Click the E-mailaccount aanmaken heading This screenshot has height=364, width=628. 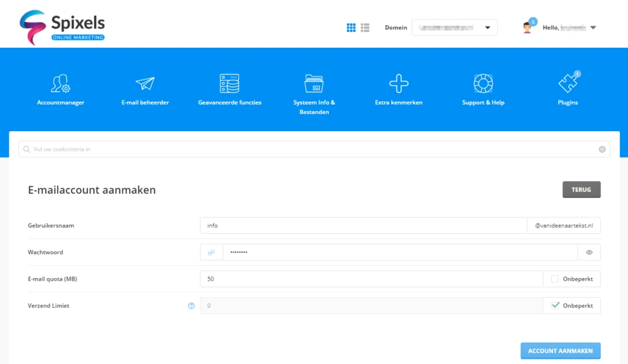92,190
